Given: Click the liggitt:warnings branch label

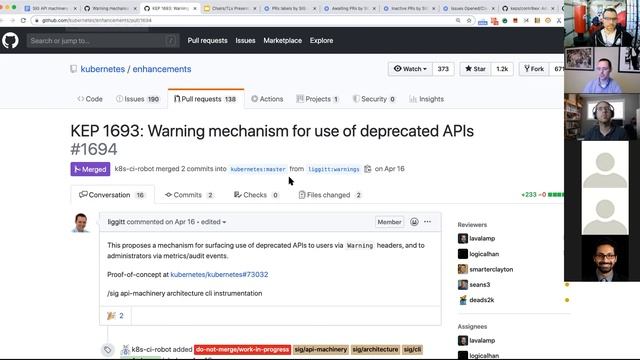Looking at the screenshot, I should pos(334,169).
